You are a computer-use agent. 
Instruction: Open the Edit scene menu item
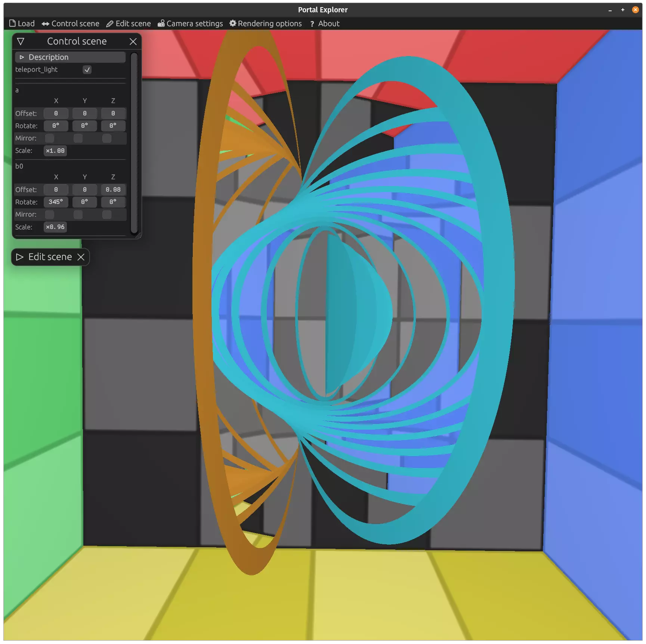pyautogui.click(x=129, y=24)
